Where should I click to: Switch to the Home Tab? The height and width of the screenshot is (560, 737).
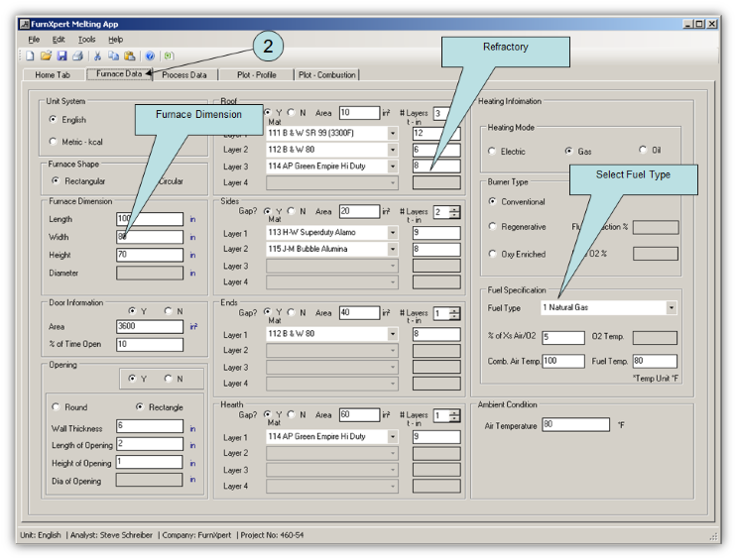53,74
